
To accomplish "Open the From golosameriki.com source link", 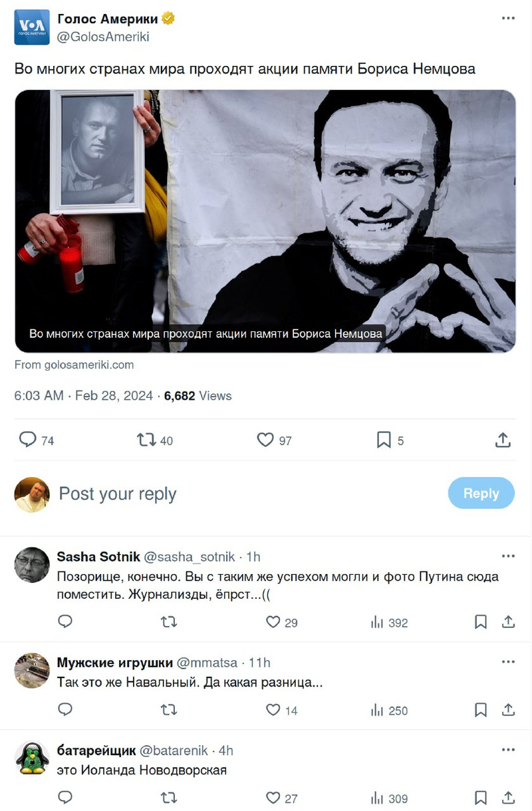I will coord(74,365).
